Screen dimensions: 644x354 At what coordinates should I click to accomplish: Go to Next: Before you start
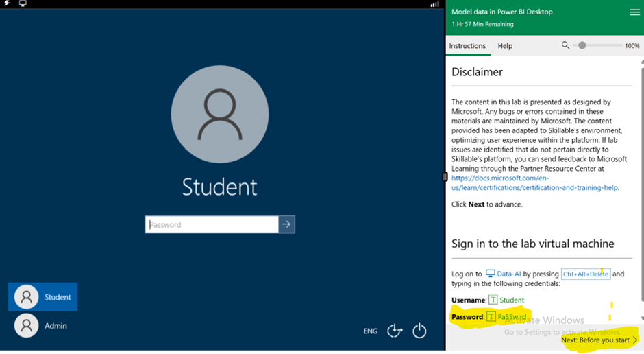599,340
